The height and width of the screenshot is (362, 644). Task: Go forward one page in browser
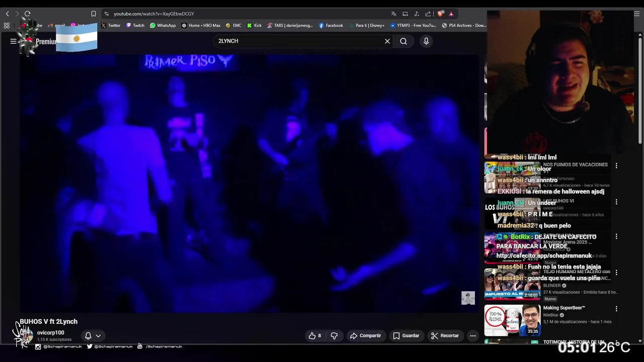tap(17, 14)
